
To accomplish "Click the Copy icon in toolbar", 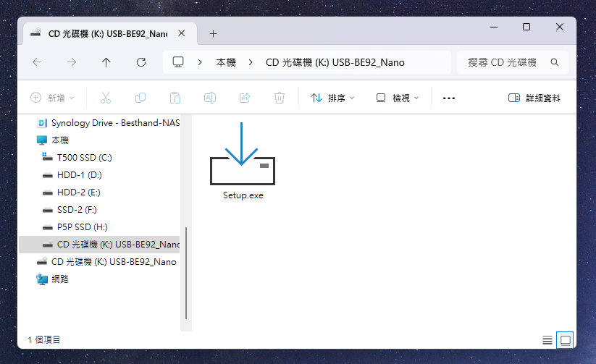I will [140, 98].
